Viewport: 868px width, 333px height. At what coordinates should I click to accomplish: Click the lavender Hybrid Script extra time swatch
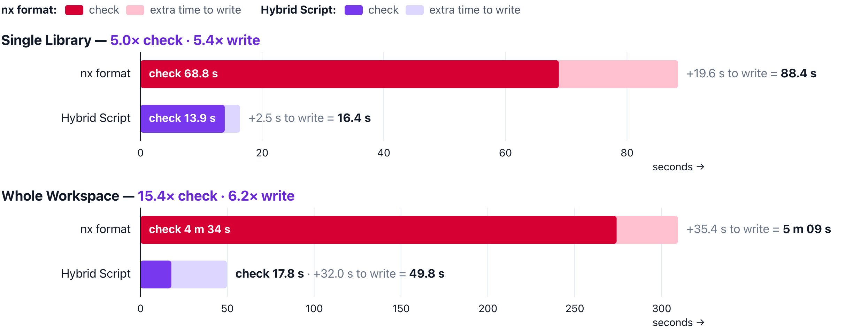click(x=415, y=10)
